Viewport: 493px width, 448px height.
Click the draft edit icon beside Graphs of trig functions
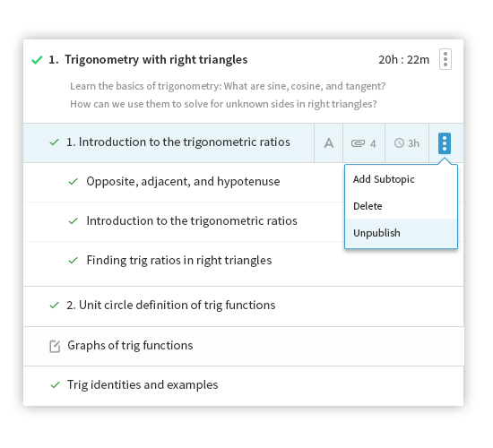(55, 346)
